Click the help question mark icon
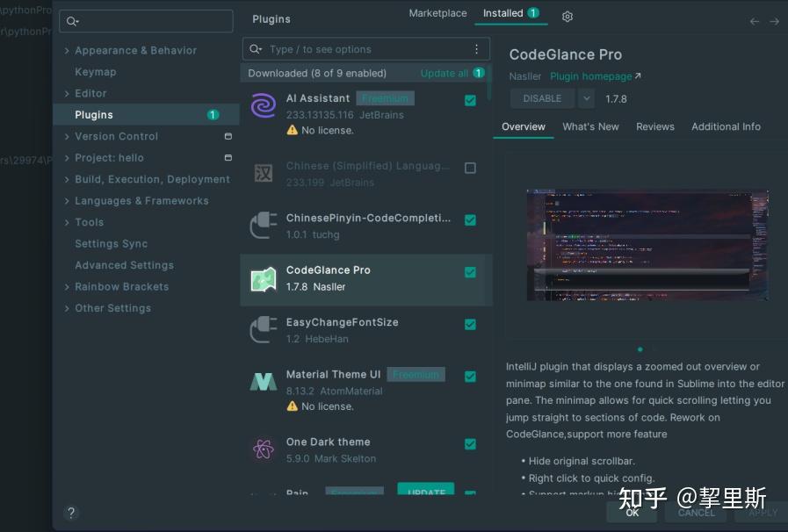Image resolution: width=788 pixels, height=532 pixels. point(70,513)
